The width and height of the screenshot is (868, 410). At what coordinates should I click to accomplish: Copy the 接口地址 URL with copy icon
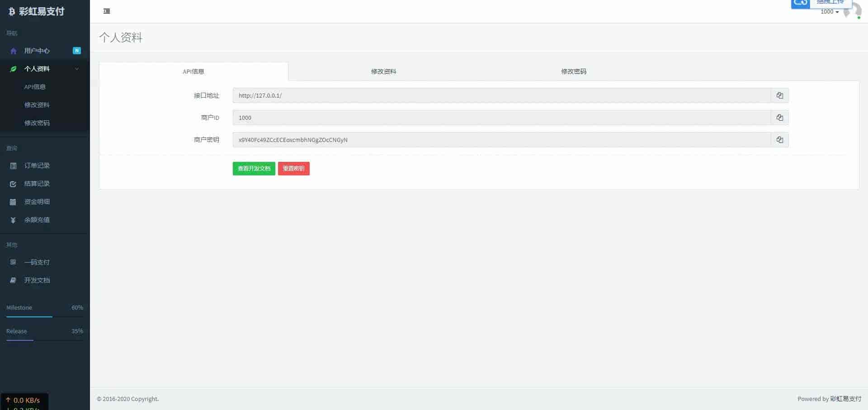point(779,95)
